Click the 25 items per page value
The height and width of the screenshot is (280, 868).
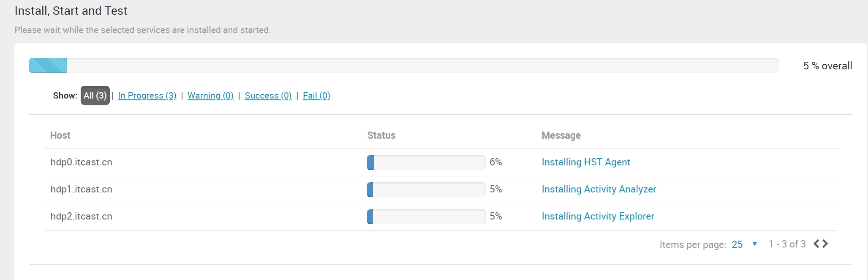pyautogui.click(x=737, y=244)
